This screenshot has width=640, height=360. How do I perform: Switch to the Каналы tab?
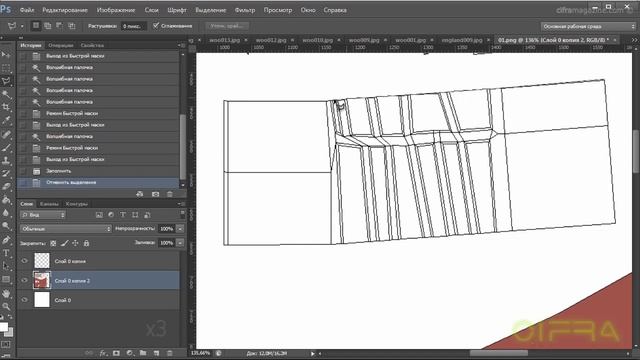click(49, 204)
